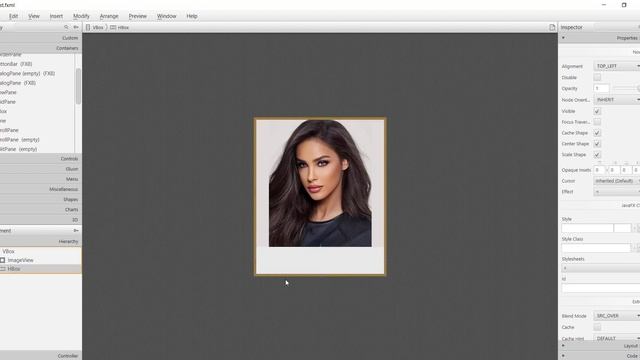640x360 pixels.
Task: Open the Edit menu
Action: click(13, 16)
